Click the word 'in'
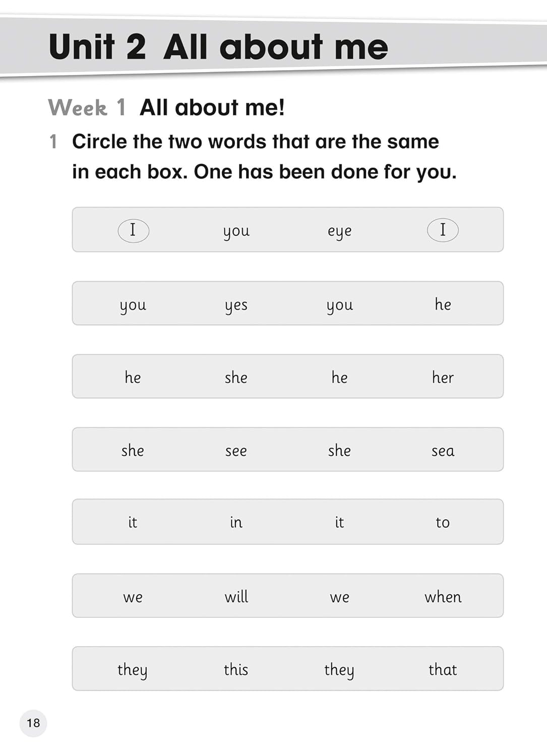This screenshot has height=756, width=547. click(x=236, y=523)
